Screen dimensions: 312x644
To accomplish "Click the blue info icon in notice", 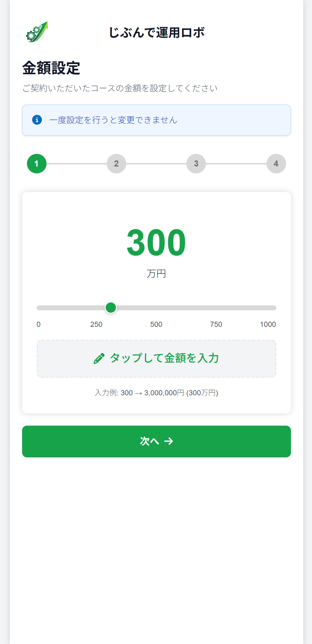I will [x=37, y=120].
